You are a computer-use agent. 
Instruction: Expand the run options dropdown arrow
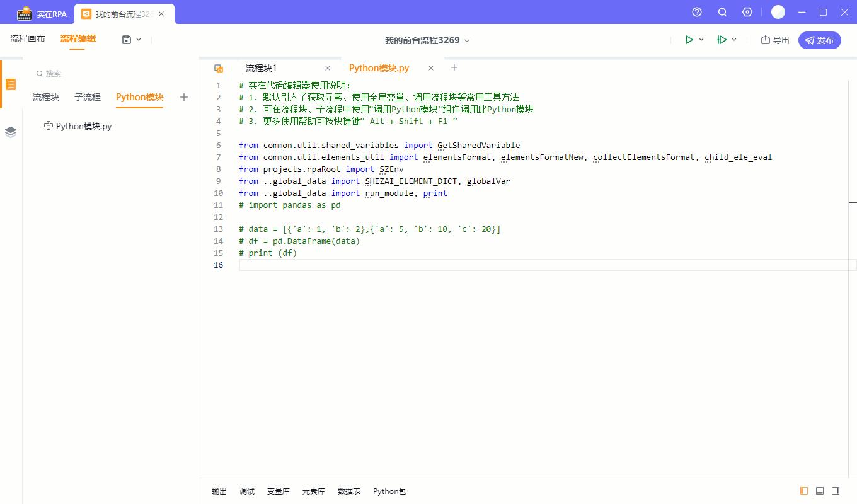point(701,39)
